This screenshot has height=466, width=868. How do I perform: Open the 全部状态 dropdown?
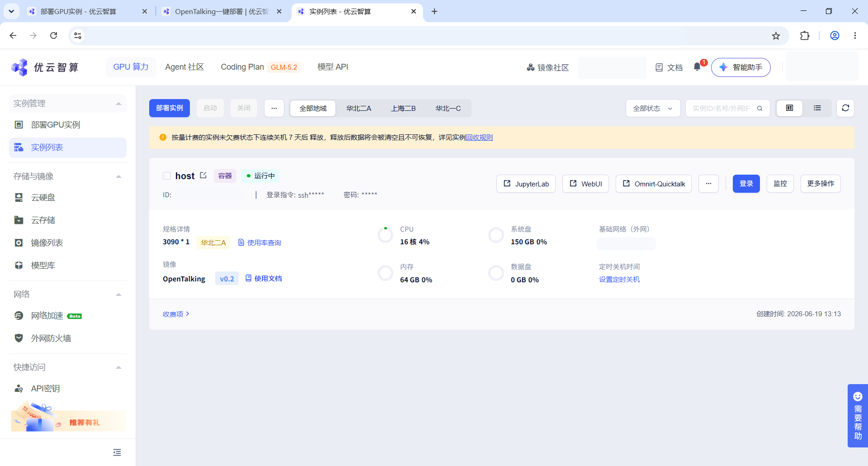(653, 108)
